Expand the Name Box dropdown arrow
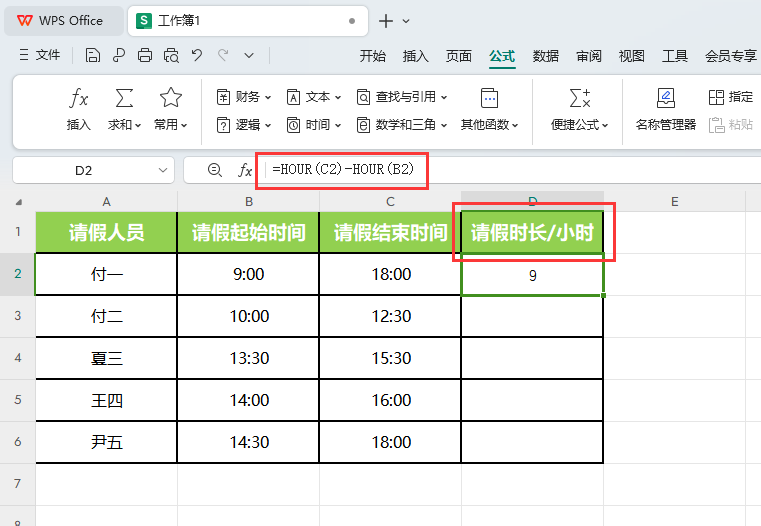This screenshot has width=761, height=526. pyautogui.click(x=163, y=170)
